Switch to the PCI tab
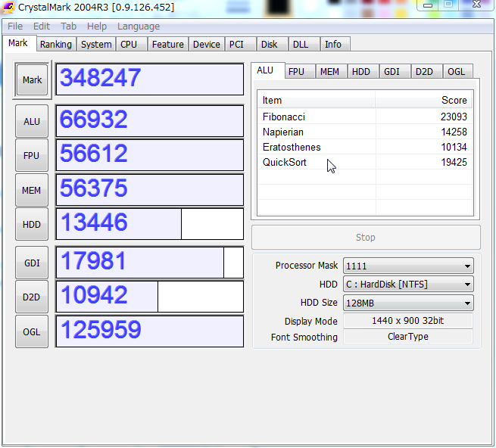This screenshot has height=448, width=496. click(240, 44)
